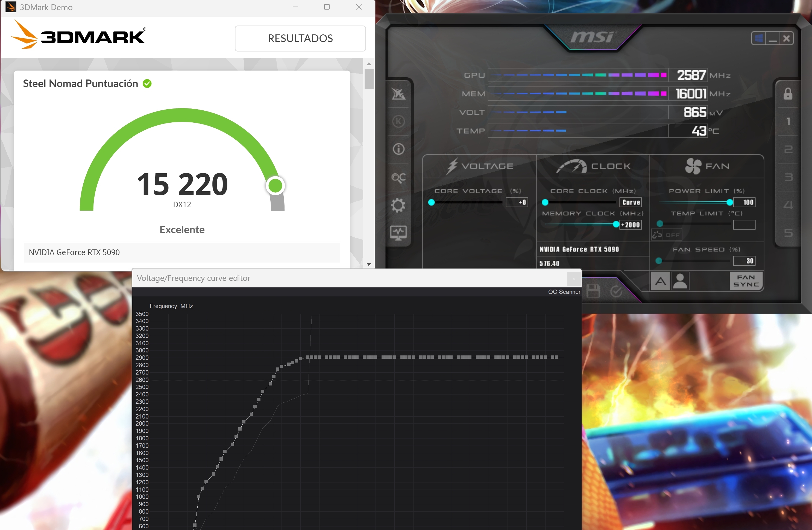The image size is (812, 530).
Task: Apply settings with the checkmark icon
Action: coord(616,291)
